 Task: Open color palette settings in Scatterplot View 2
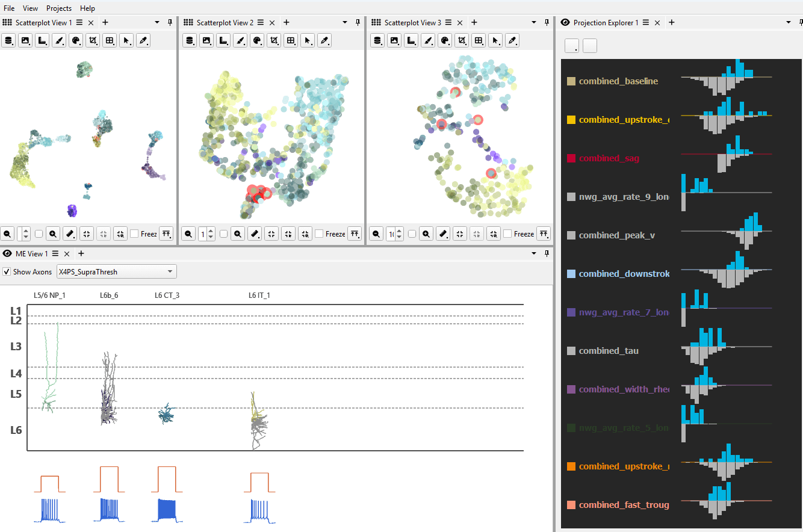(x=257, y=40)
